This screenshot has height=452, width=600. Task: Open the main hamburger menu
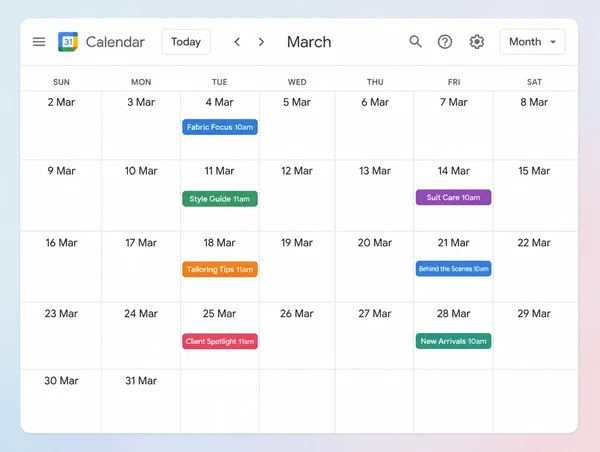click(39, 42)
